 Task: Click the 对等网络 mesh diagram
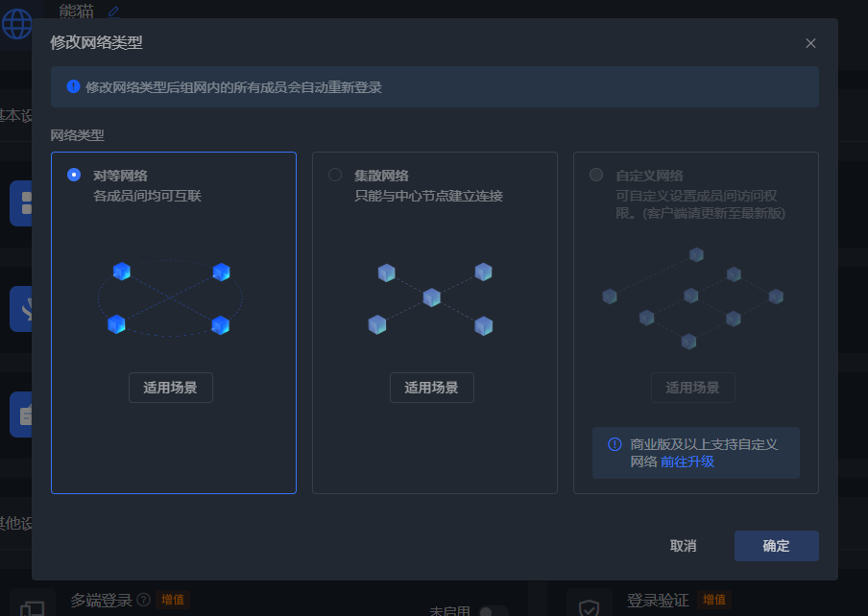(171, 298)
